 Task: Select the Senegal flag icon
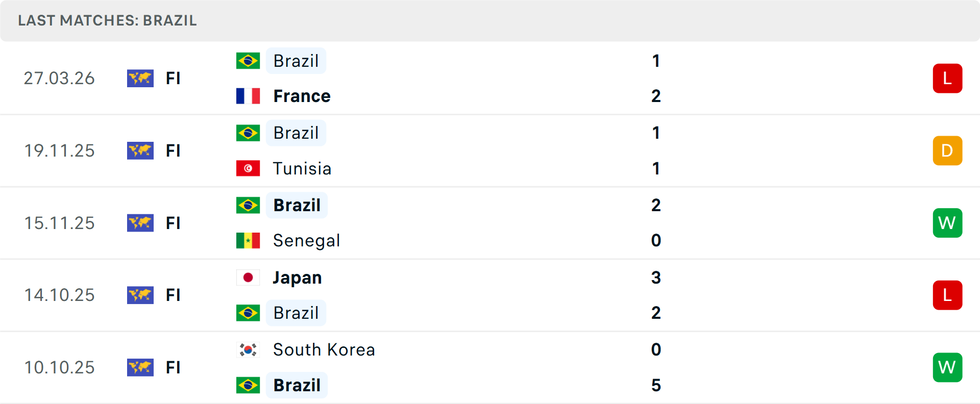tap(248, 240)
